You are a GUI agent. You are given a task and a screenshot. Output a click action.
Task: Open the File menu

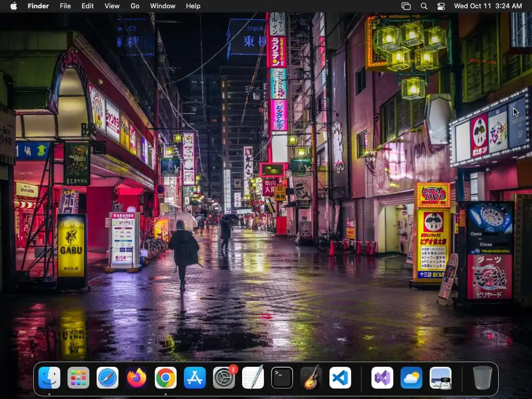(65, 6)
